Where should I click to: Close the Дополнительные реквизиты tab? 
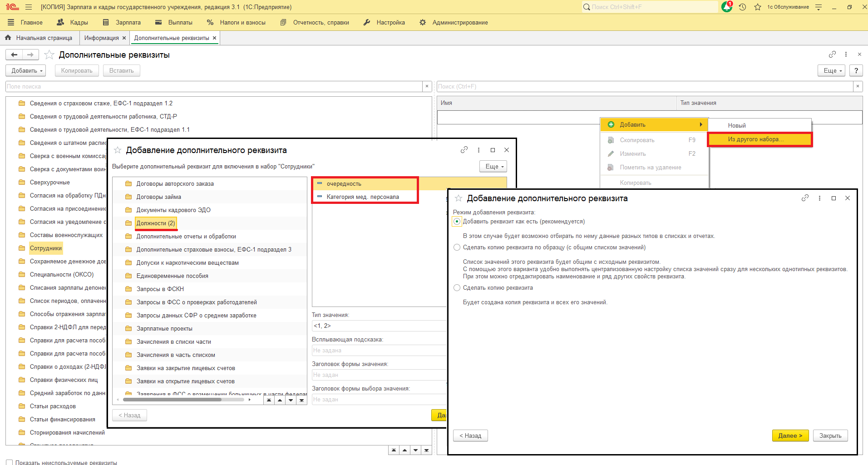pyautogui.click(x=215, y=38)
